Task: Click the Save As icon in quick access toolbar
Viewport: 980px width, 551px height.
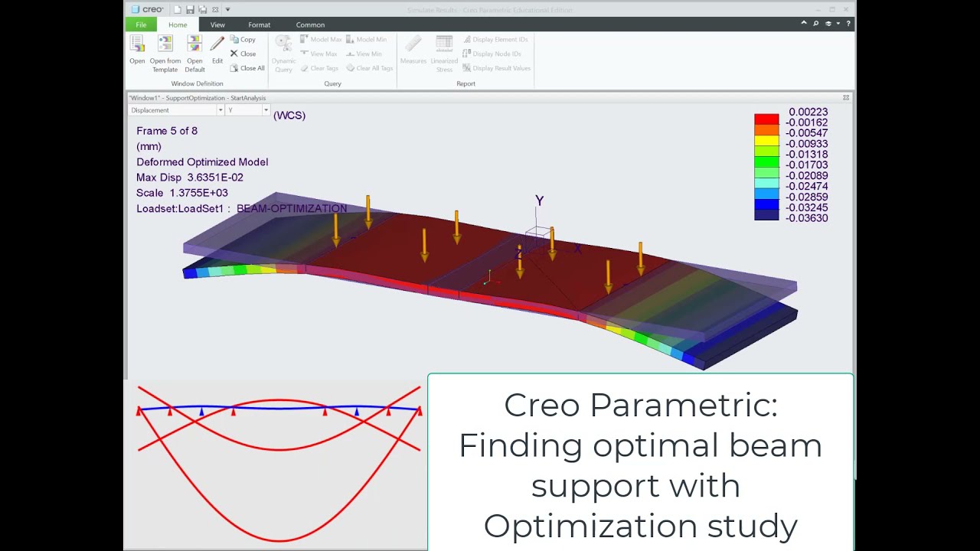Action: (x=202, y=9)
